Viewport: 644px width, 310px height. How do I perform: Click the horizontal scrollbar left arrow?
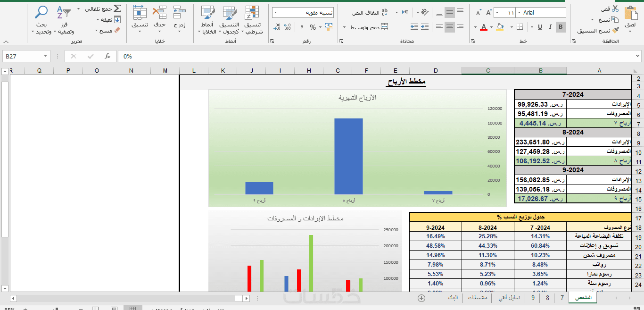coord(13,298)
